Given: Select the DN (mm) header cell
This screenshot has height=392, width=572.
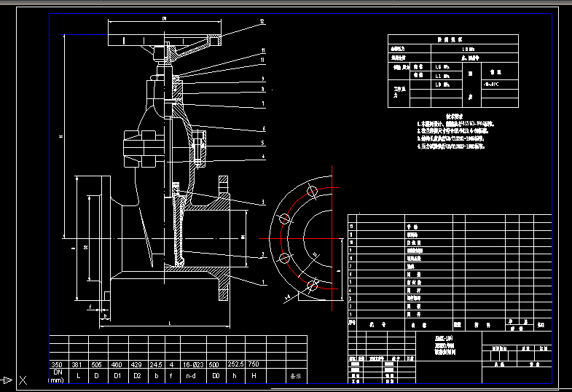Looking at the screenshot, I should pos(58,376).
